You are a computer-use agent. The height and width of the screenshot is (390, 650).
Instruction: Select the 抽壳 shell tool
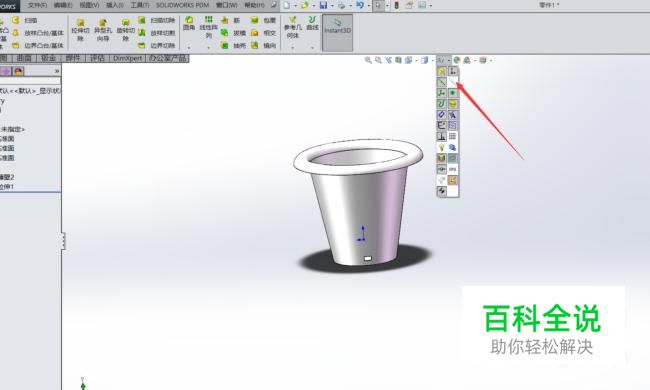[233, 45]
